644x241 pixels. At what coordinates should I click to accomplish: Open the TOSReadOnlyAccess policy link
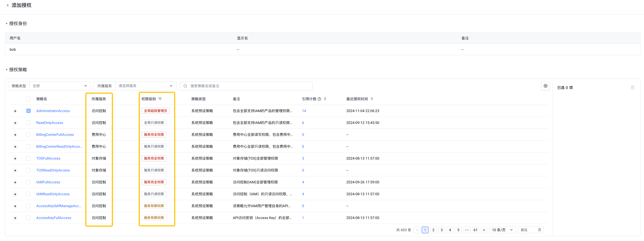coord(53,170)
